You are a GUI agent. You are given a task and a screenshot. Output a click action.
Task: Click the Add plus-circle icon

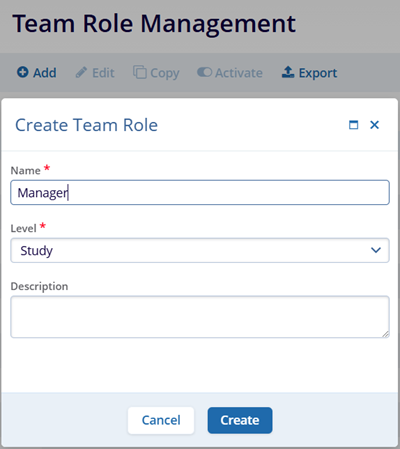tap(23, 72)
